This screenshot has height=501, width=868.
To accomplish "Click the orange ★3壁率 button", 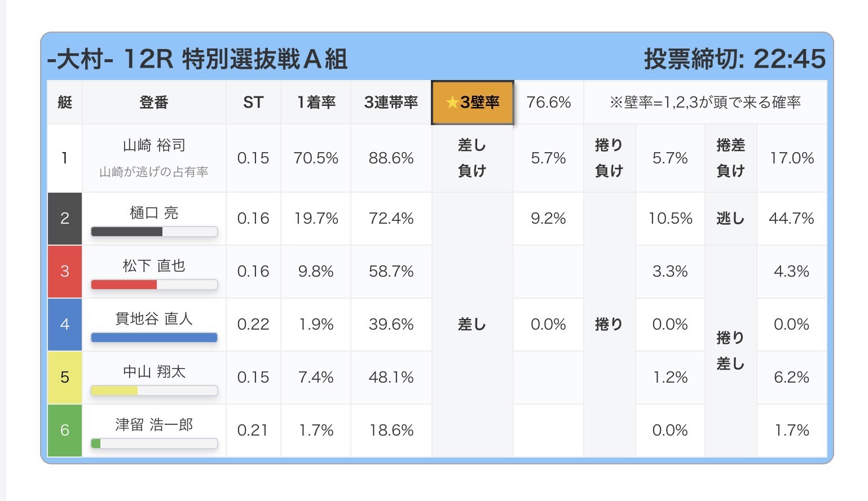I will (x=472, y=102).
